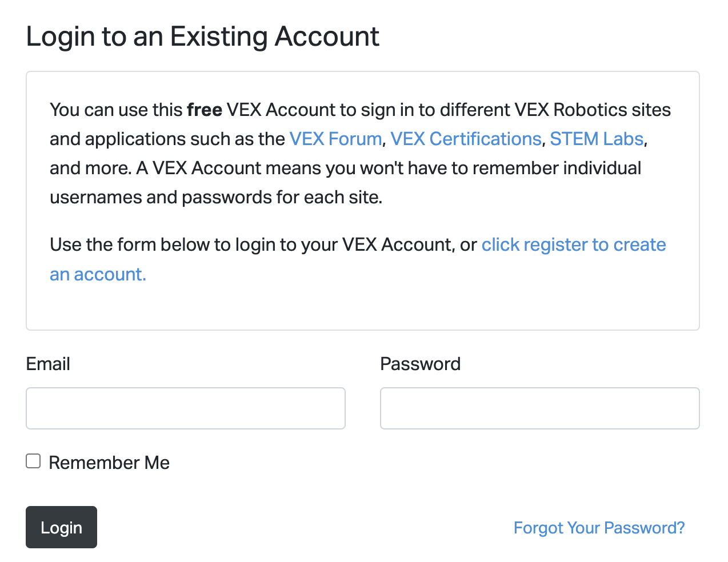Click inside the informational text box
This screenshot has width=728, height=562.
click(x=362, y=200)
